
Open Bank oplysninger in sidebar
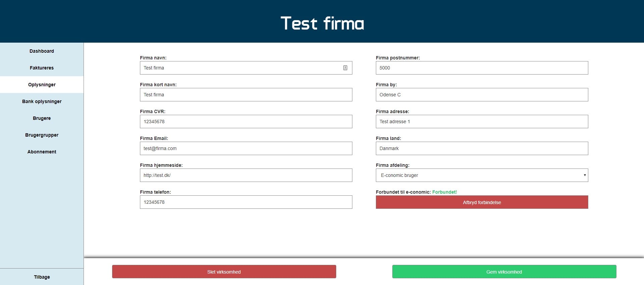42,101
